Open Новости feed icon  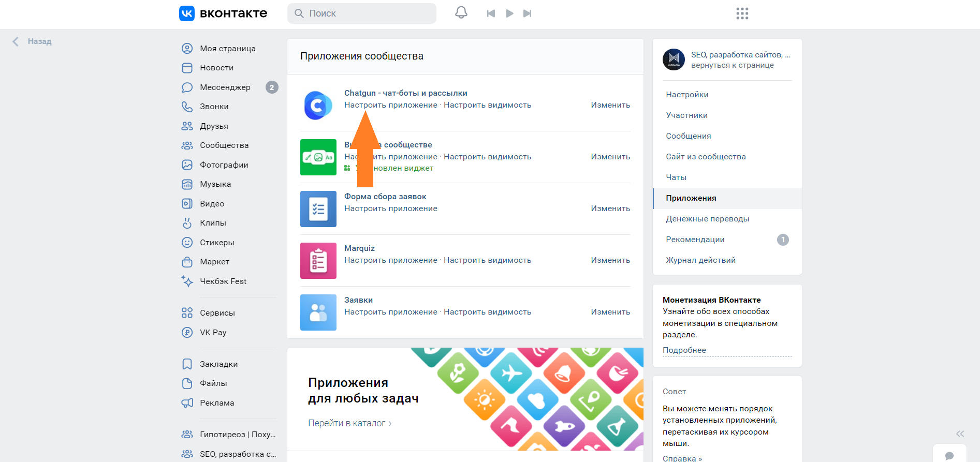click(187, 68)
